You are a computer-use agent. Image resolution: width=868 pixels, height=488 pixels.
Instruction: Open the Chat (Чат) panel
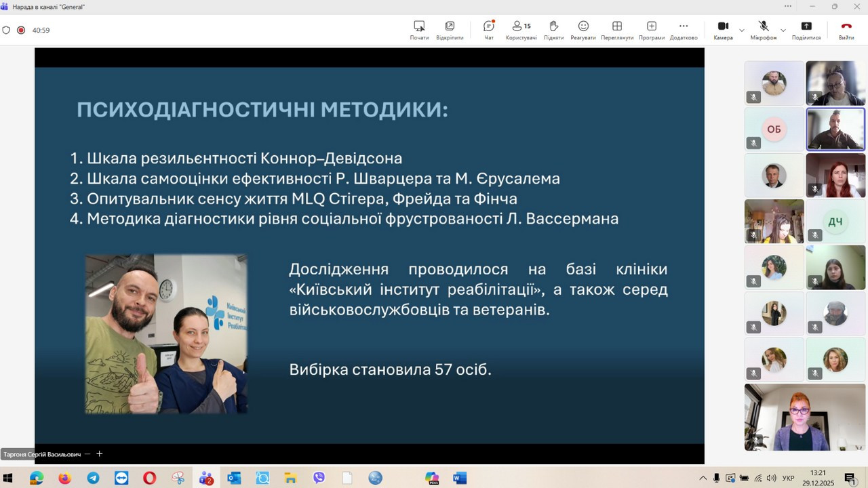[x=488, y=29]
